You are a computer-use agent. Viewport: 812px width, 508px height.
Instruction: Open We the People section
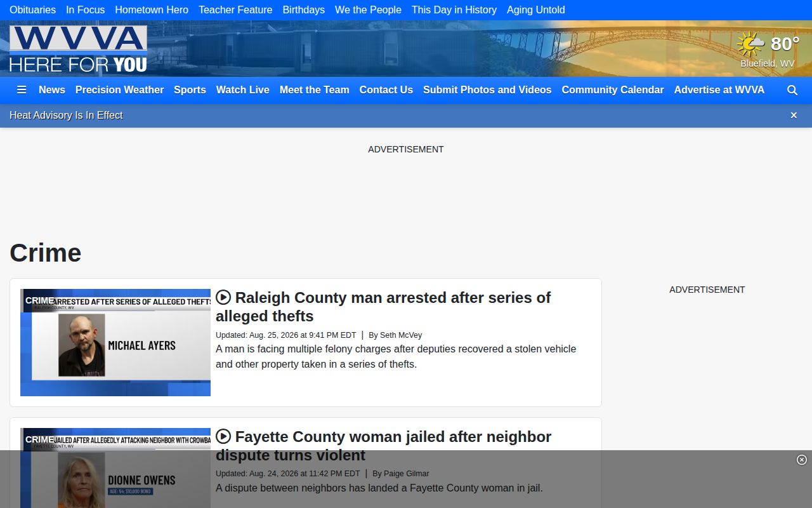pos(368,10)
